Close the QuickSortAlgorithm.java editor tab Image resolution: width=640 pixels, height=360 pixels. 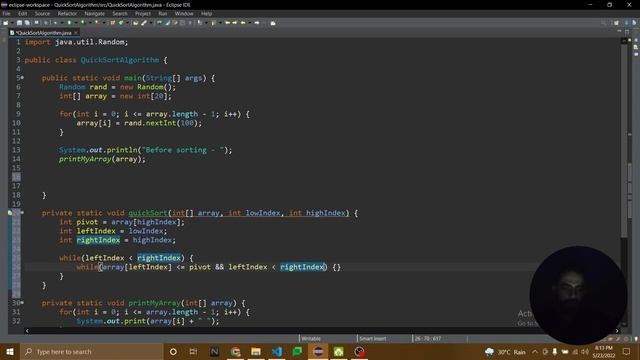click(x=76, y=33)
